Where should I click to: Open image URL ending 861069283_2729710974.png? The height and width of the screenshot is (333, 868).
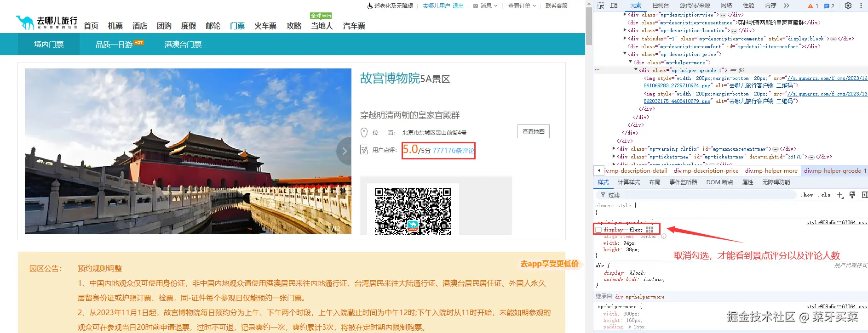pos(677,85)
